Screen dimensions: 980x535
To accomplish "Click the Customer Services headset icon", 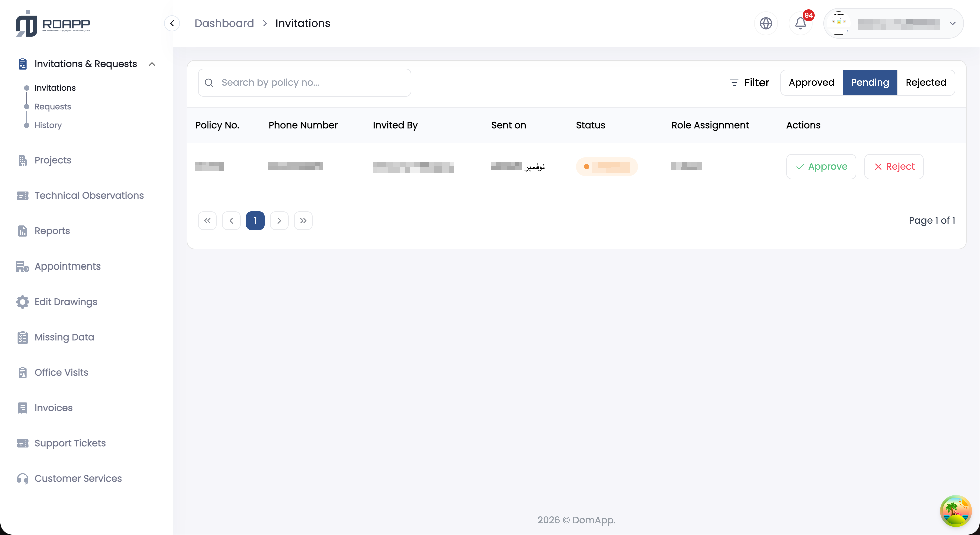I will (22, 478).
